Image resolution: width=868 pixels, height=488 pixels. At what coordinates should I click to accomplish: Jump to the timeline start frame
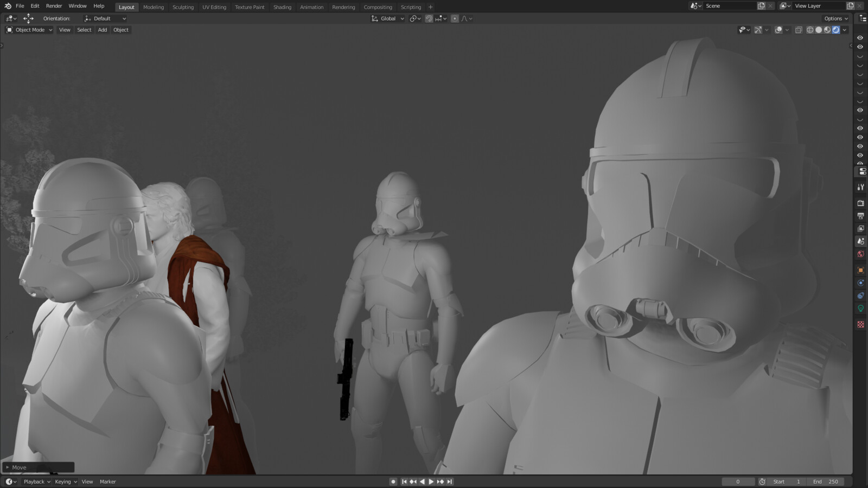[x=404, y=481]
